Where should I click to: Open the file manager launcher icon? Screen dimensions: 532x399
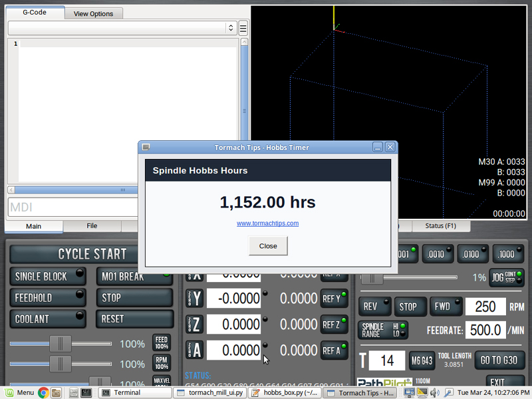pyautogui.click(x=57, y=392)
